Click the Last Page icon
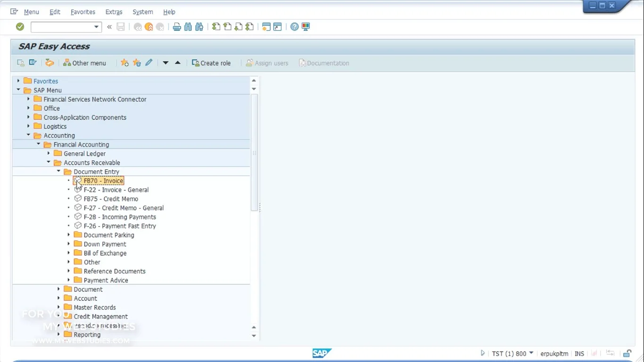The height and width of the screenshot is (362, 644). 250,27
